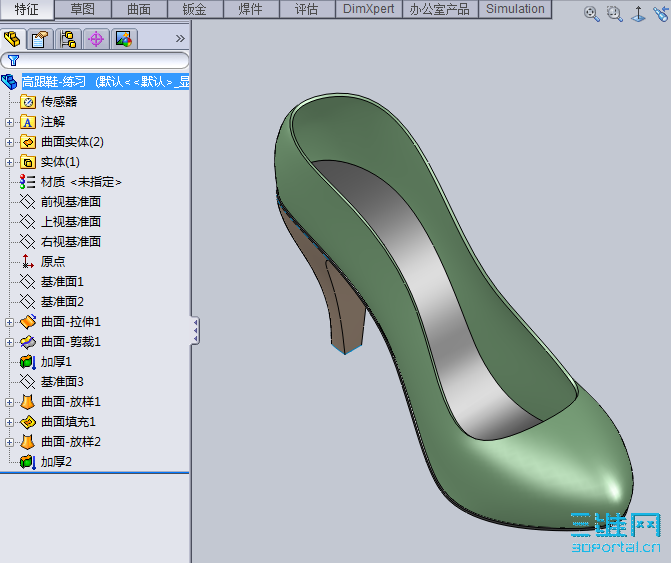Click the Zoom to Fit icon

(591, 14)
